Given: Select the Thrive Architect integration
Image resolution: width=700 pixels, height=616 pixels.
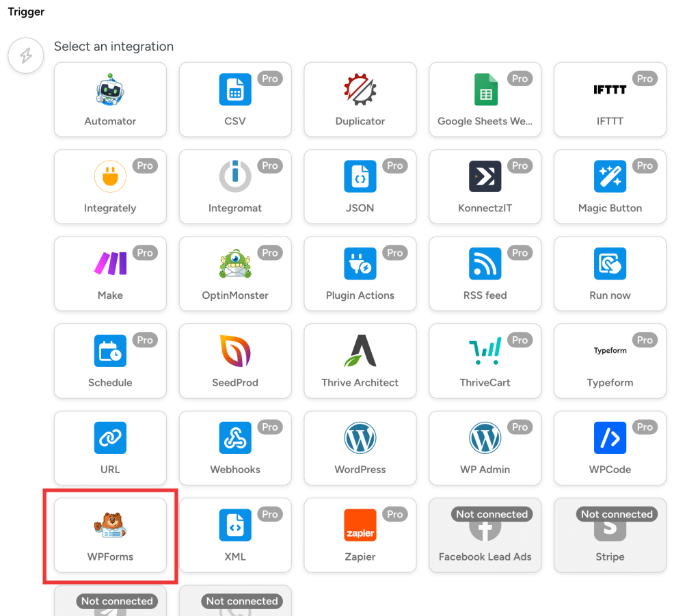Looking at the screenshot, I should coord(360,361).
